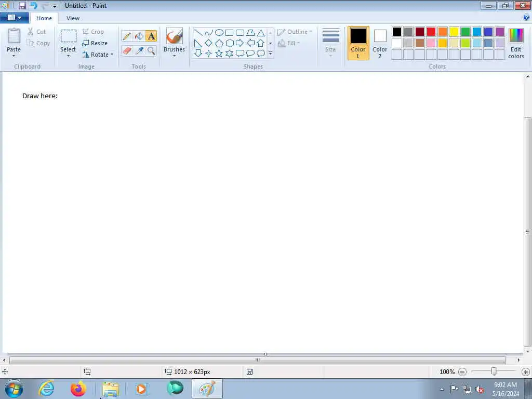
Task: Choose the Left arrow shape
Action: 250,43
